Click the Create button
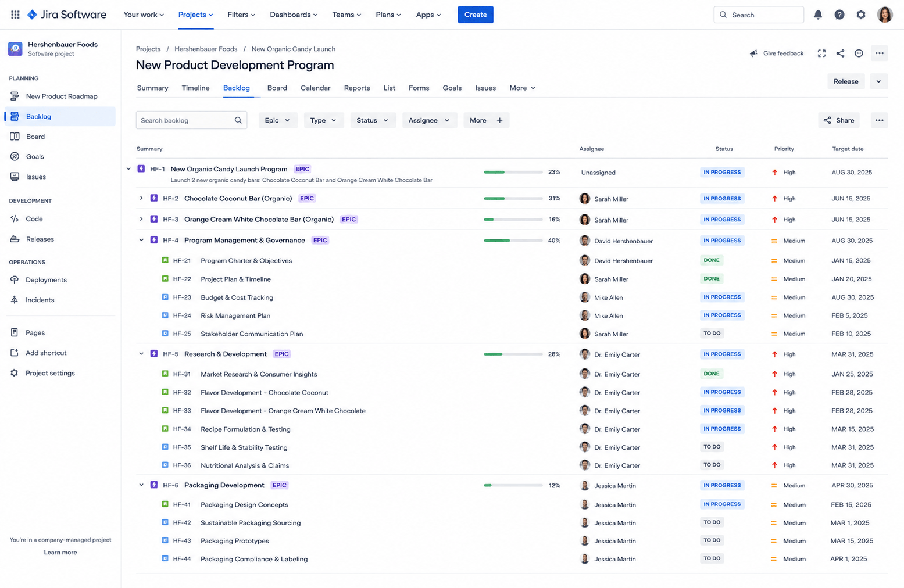The width and height of the screenshot is (904, 588). (476, 15)
